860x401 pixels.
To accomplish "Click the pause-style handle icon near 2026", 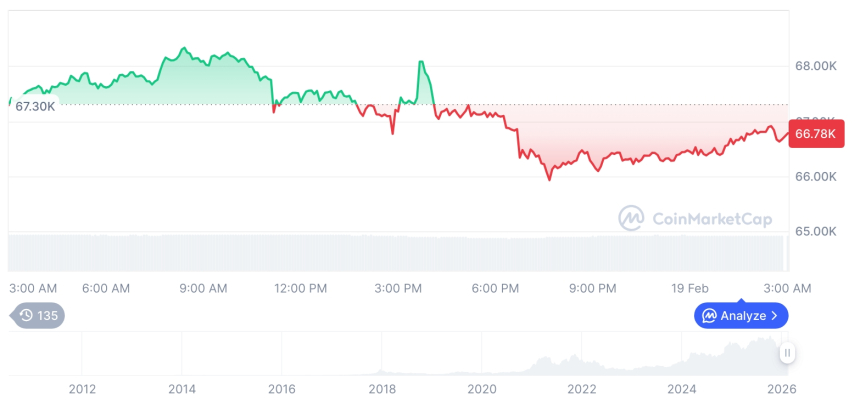I will click(x=788, y=353).
